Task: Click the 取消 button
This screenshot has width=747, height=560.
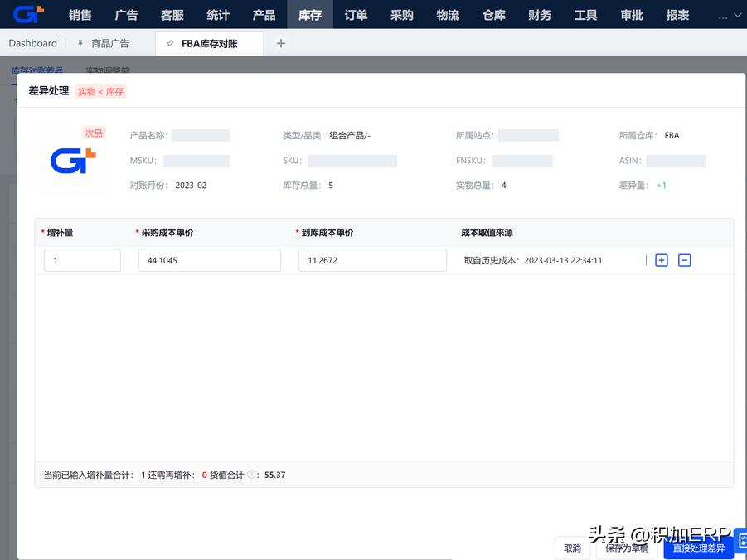Action: tap(571, 548)
